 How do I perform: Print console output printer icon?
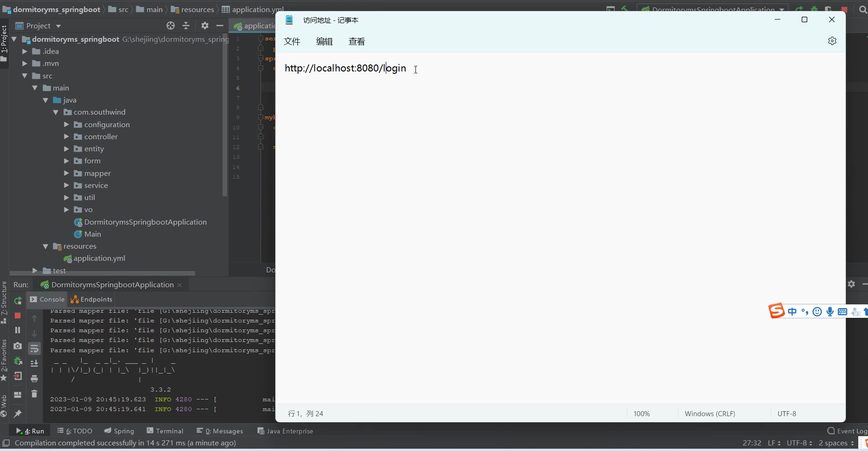[x=34, y=379]
